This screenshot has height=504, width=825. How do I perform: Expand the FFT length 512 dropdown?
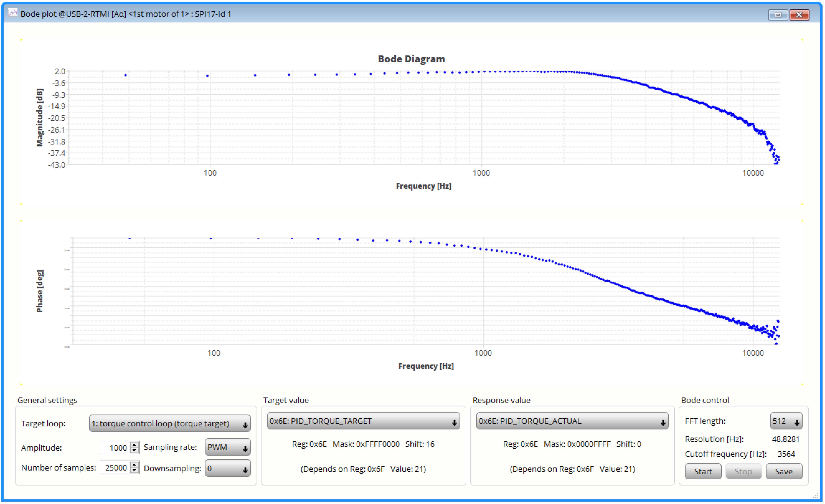(786, 421)
